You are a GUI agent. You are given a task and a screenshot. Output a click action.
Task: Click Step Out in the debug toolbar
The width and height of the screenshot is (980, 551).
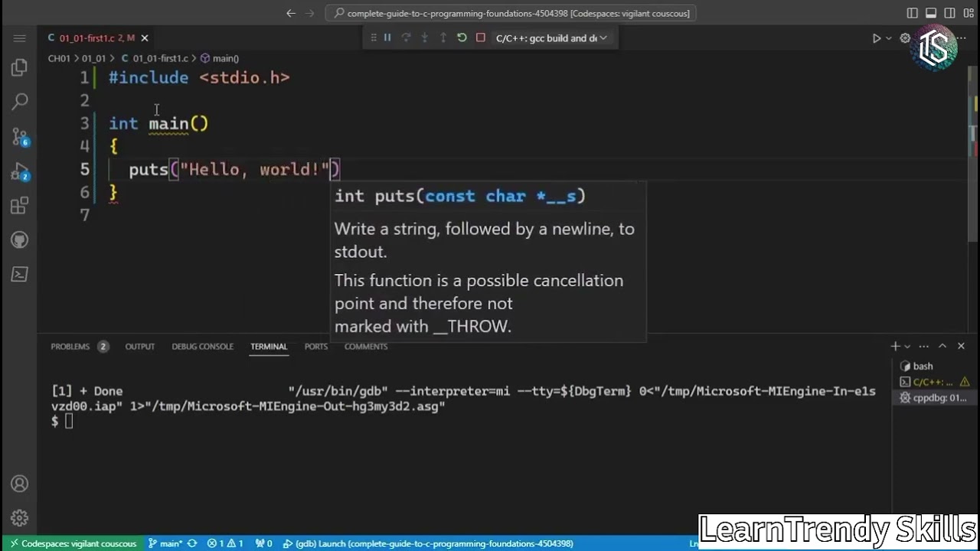point(443,37)
